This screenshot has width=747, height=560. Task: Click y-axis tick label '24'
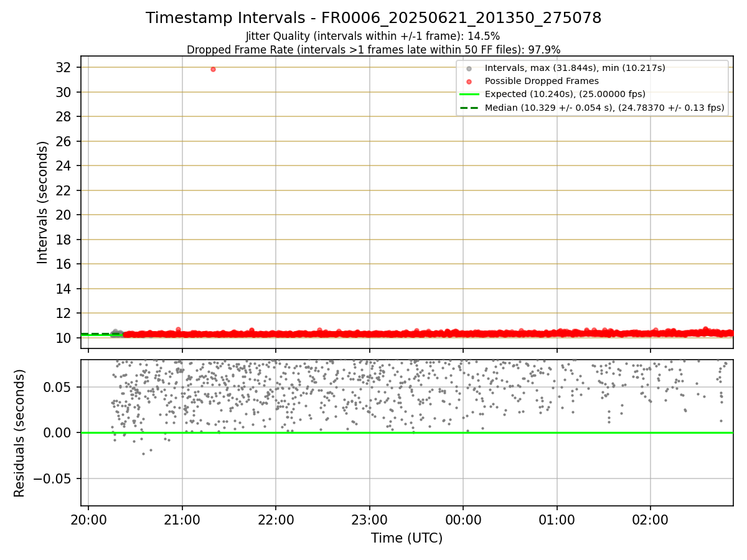tap(64, 166)
